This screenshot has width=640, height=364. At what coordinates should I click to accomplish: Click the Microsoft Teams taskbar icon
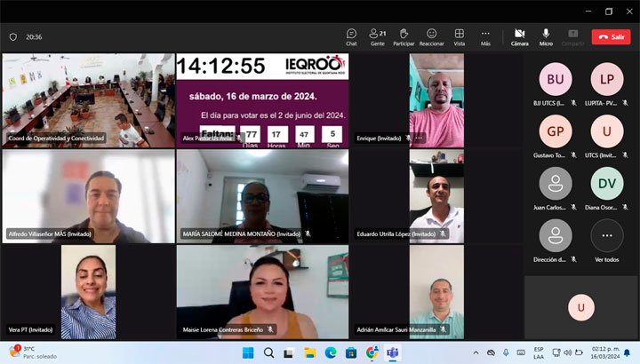click(393, 352)
